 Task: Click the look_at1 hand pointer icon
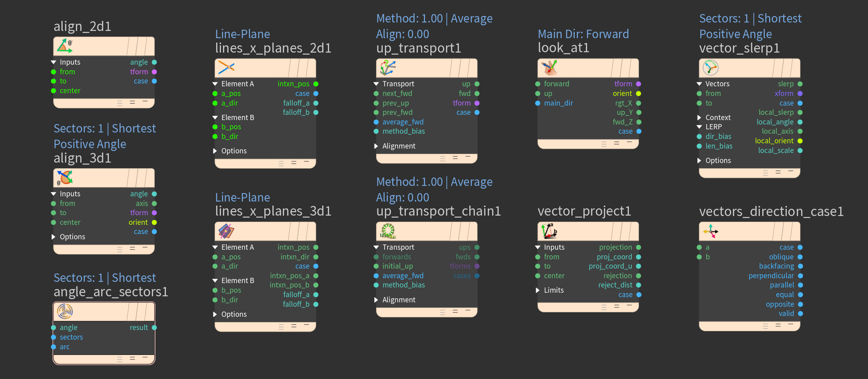click(x=549, y=68)
